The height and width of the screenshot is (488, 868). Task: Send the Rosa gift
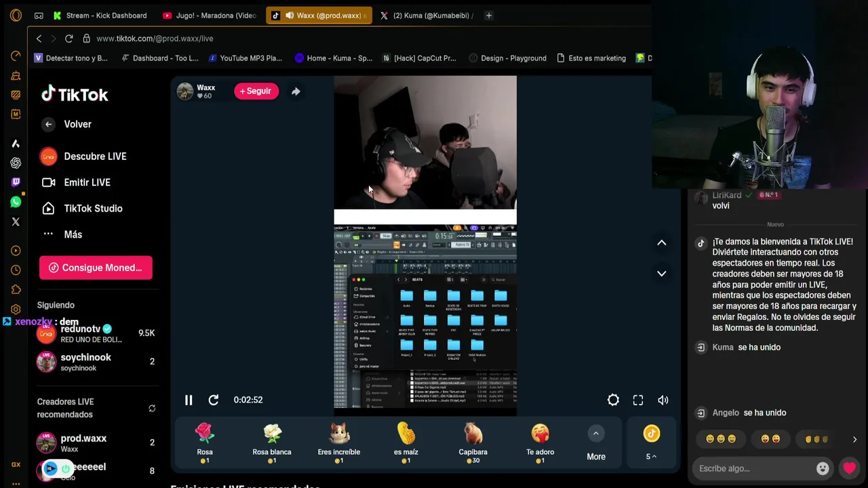tap(205, 443)
